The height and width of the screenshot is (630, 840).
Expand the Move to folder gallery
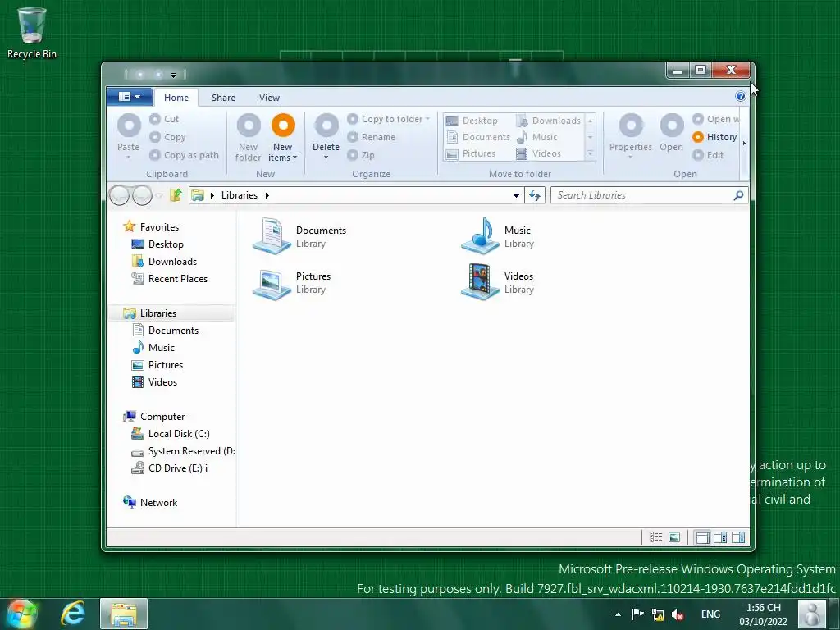[591, 153]
